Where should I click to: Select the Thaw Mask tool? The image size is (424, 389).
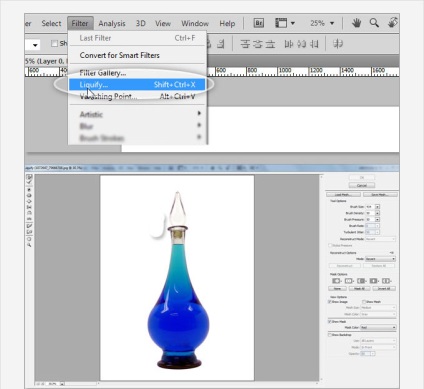click(x=29, y=231)
